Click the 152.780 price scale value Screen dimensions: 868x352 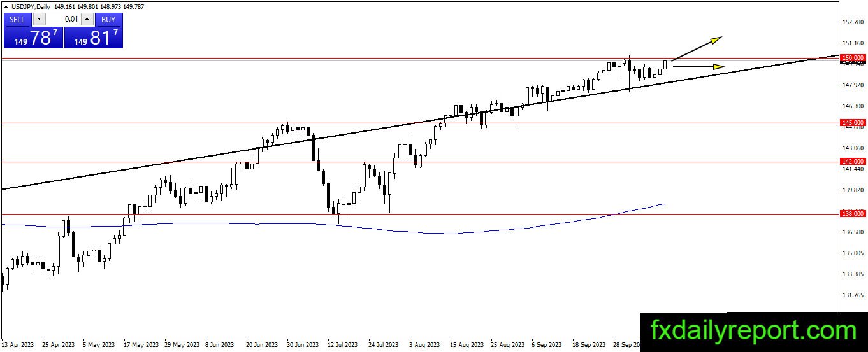853,22
